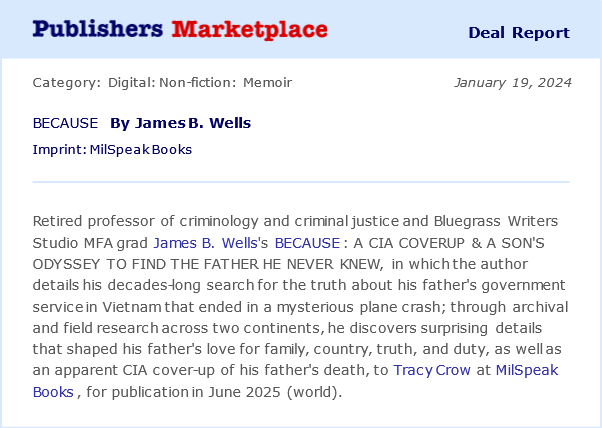
Task: Click the January 19, 2024 date
Action: 512,82
